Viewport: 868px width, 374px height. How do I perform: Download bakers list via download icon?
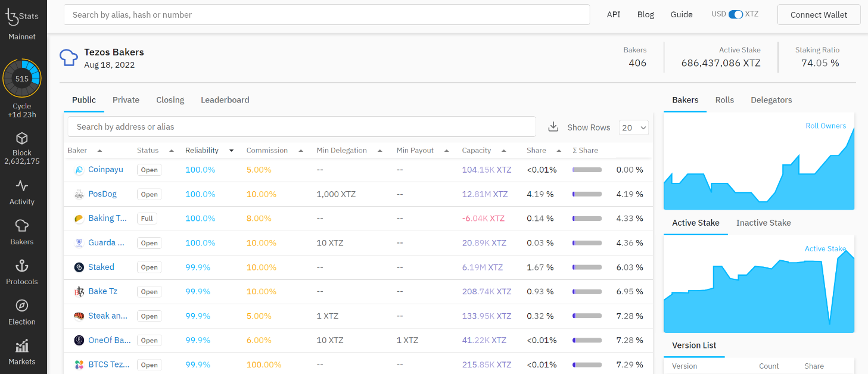click(x=553, y=127)
